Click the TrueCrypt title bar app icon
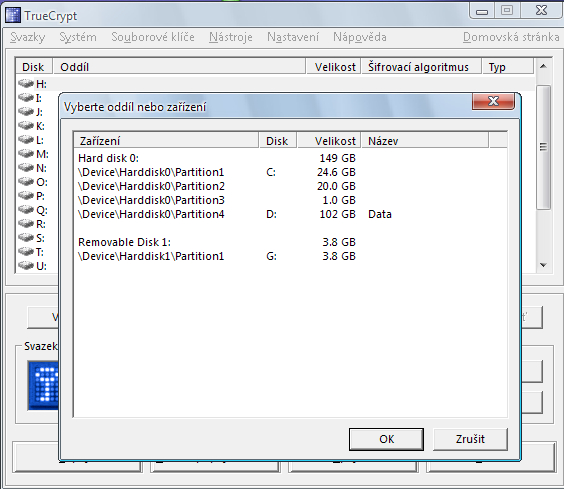 click(x=13, y=15)
